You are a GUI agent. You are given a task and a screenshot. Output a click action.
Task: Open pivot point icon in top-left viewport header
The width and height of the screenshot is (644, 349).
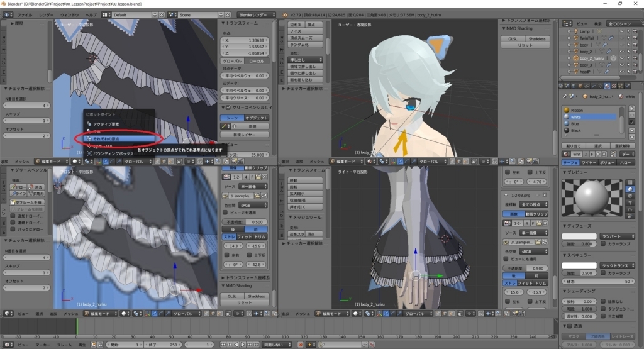89,162
